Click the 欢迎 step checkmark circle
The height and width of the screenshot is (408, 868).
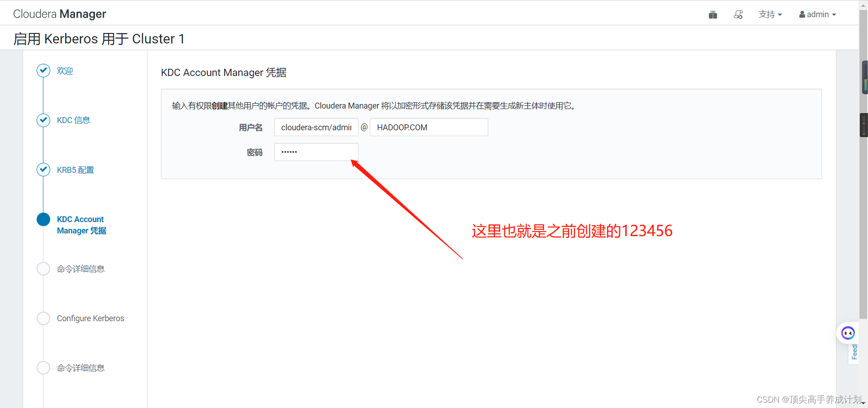[43, 71]
